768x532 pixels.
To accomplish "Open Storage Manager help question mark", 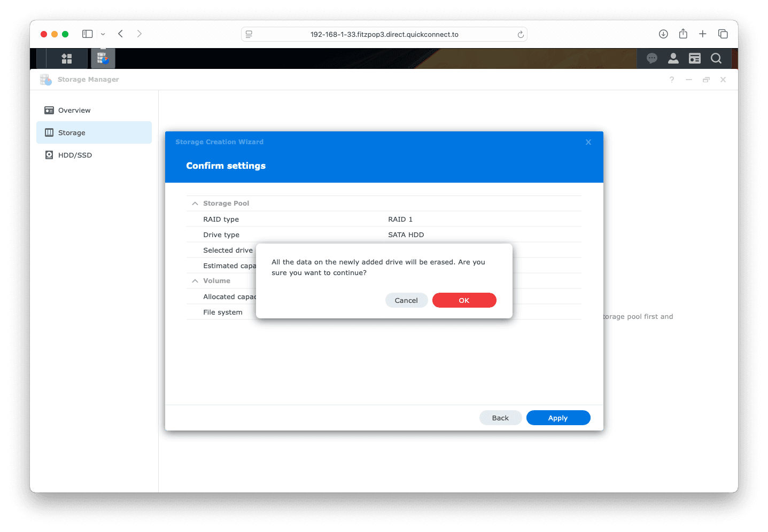I will point(672,80).
